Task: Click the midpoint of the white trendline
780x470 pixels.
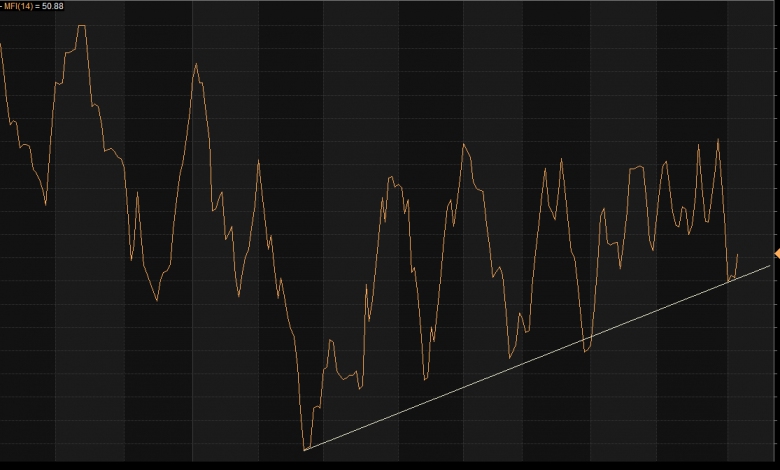Action: (x=538, y=357)
